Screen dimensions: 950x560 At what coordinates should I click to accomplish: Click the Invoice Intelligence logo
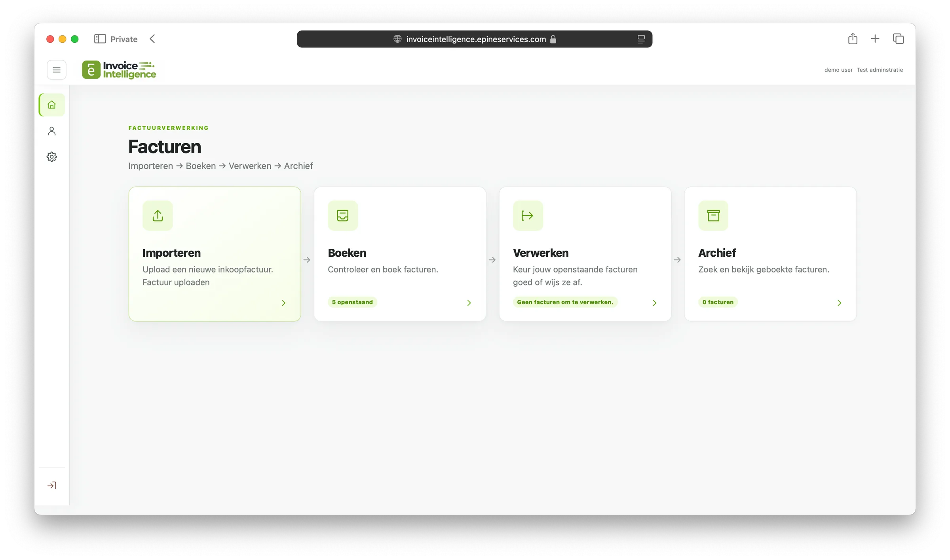119,70
